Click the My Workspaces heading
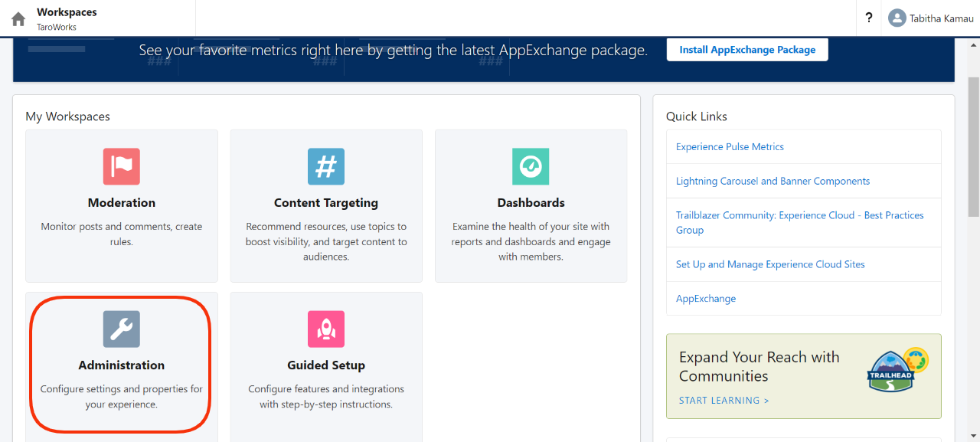Screen dimensions: 980x442 tap(67, 116)
